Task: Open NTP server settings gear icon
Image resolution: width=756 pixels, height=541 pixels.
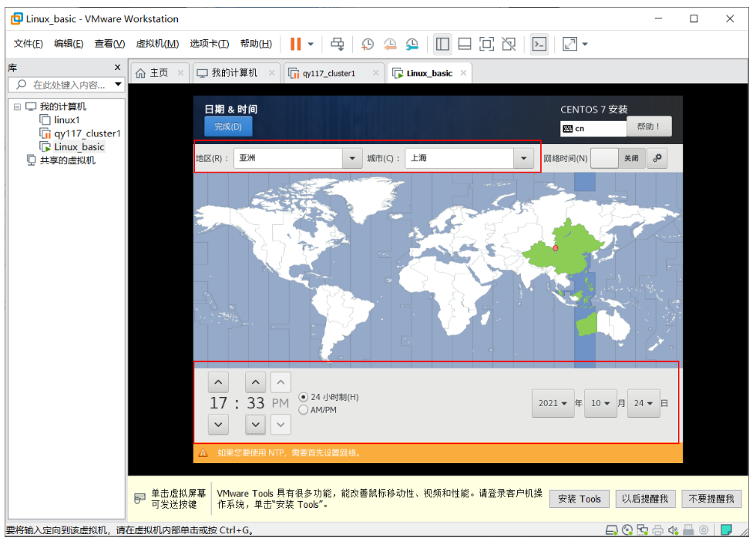Action: coord(657,158)
